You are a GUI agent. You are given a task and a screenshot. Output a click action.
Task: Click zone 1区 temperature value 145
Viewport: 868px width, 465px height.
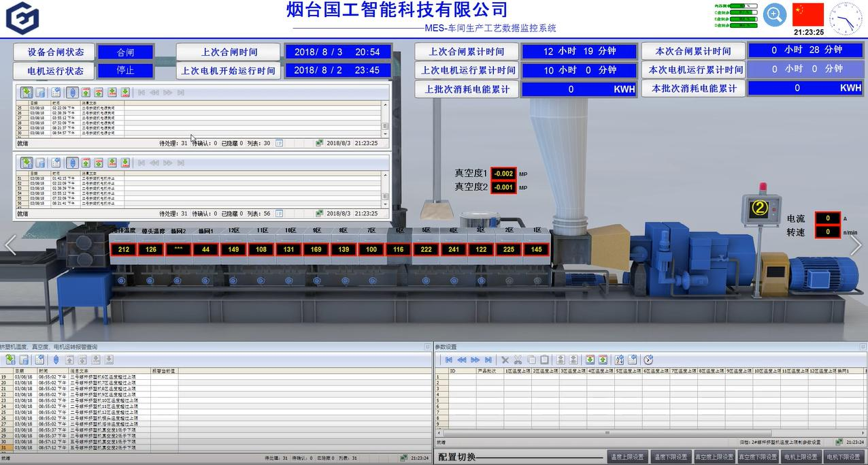pyautogui.click(x=537, y=249)
